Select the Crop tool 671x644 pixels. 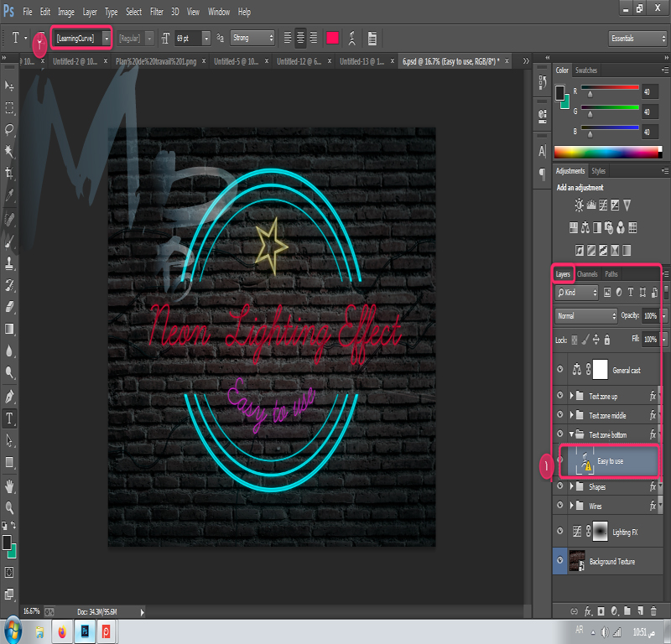(9, 173)
